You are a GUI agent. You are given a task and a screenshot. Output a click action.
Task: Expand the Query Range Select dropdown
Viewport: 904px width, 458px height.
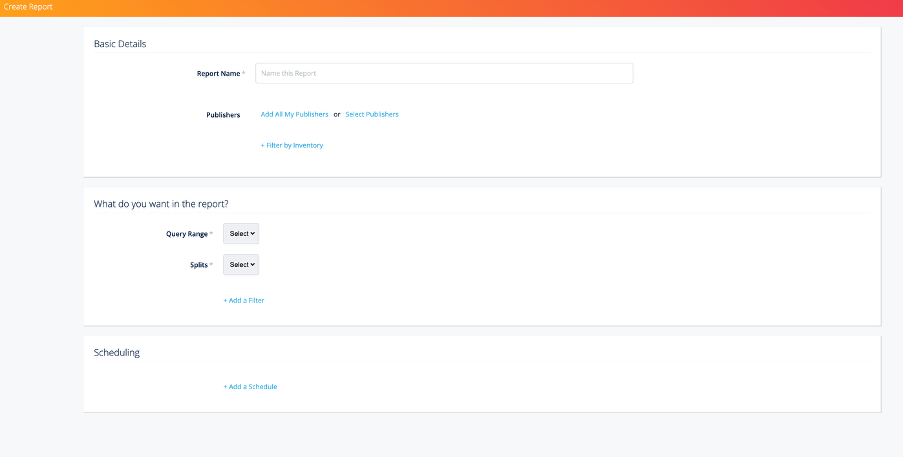[241, 234]
